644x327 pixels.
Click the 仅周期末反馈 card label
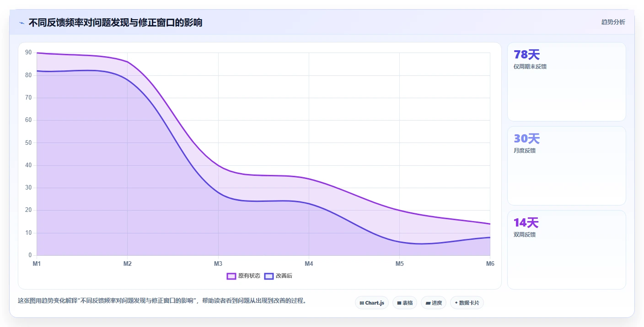coord(530,67)
